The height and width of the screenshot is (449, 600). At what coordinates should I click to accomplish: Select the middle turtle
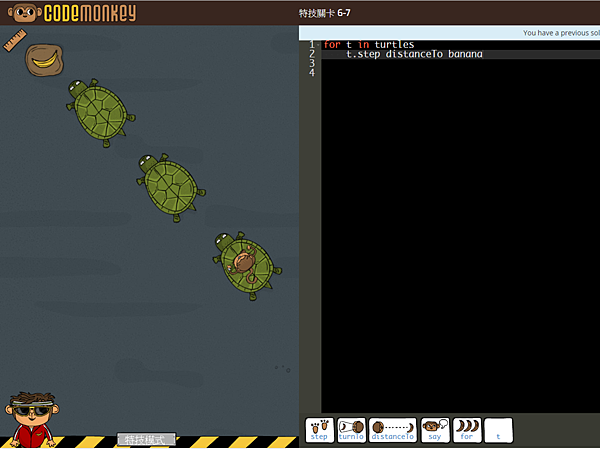tap(171, 187)
